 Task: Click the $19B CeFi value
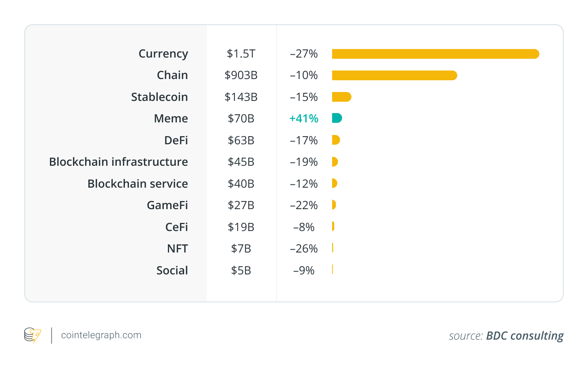pyautogui.click(x=241, y=227)
